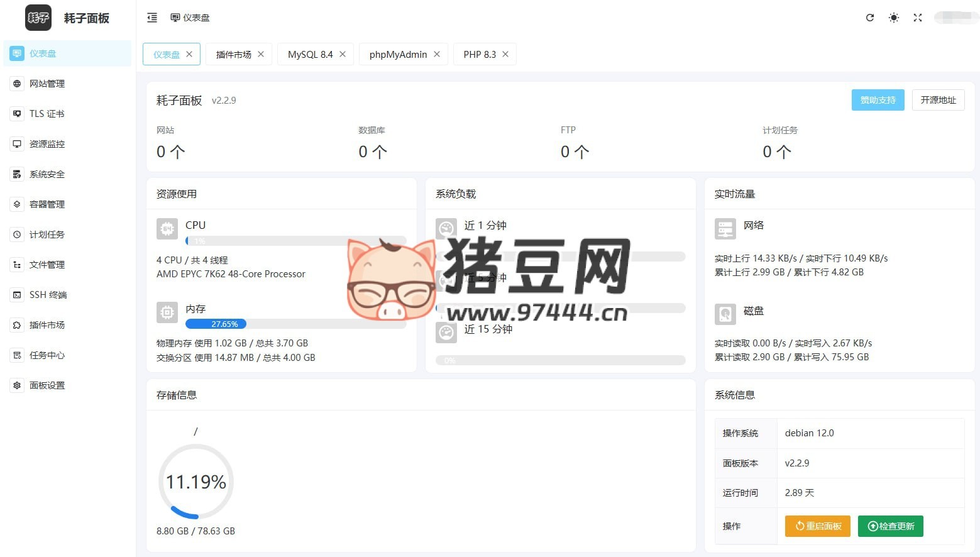Click the 8.80 GB / 78.63 GB text
Viewport: 980px width, 557px height.
tap(195, 531)
